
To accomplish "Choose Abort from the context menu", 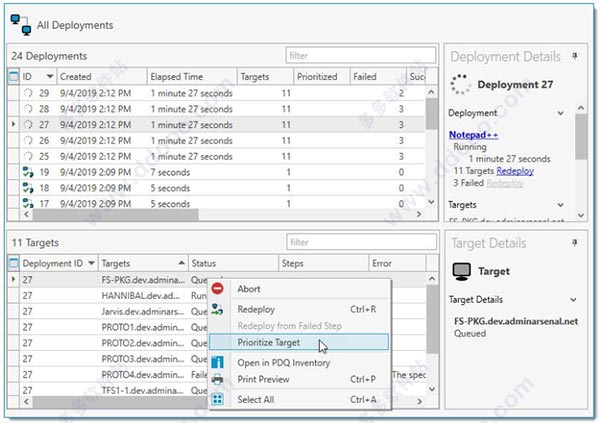I will [x=300, y=289].
